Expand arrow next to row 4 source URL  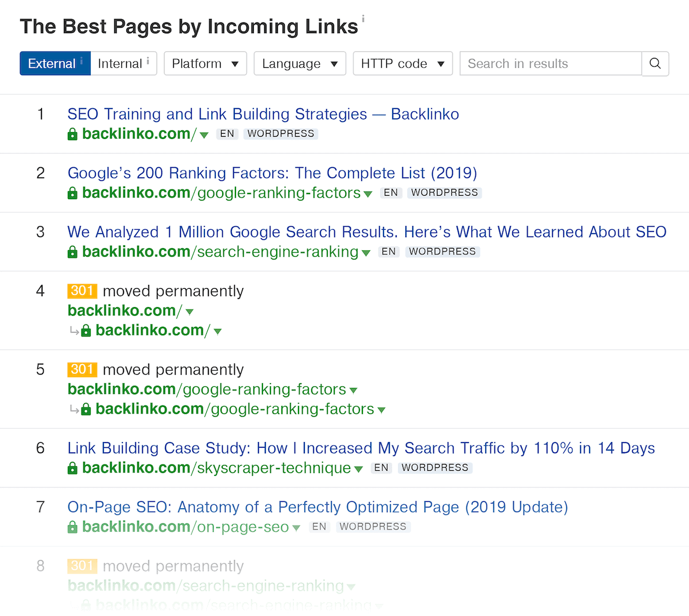tap(189, 312)
